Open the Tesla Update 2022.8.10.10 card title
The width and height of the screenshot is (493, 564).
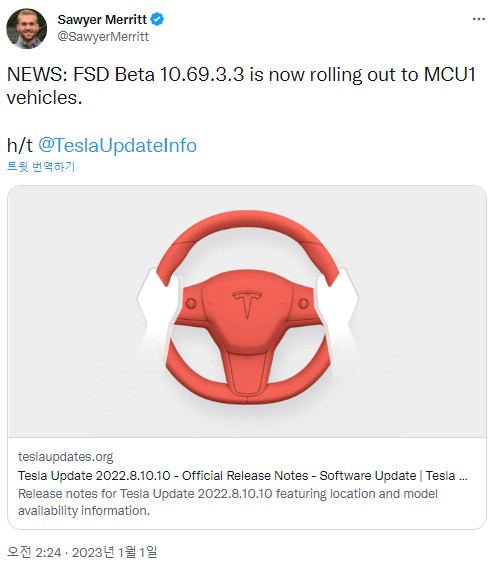243,476
